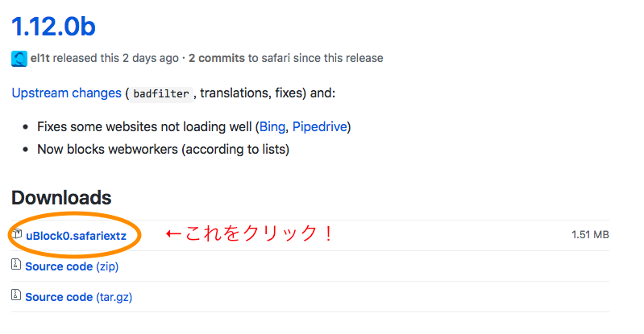Open the 1.12.0b release title
Screen dimensions: 644x334
pyautogui.click(x=53, y=27)
